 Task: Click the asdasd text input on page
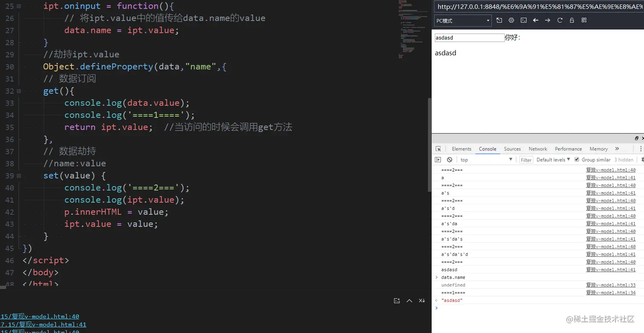(x=469, y=37)
